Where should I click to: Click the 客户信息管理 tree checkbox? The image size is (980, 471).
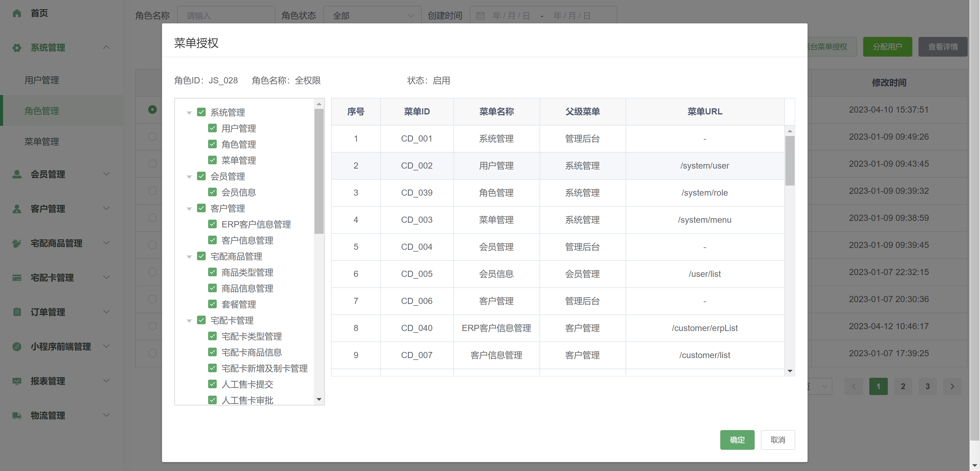click(212, 240)
